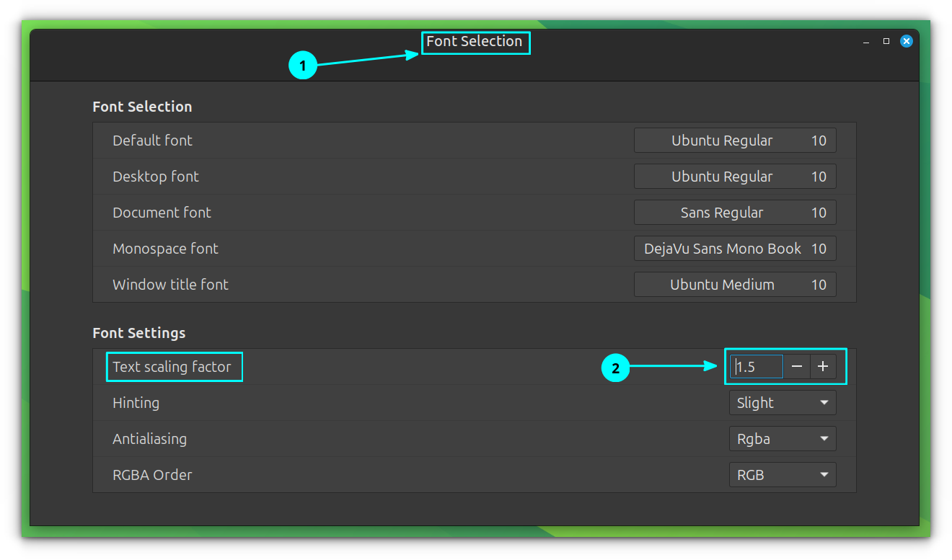Screen dimensions: 952x560
Task: Change the Desktop font setting
Action: pyautogui.click(x=734, y=176)
